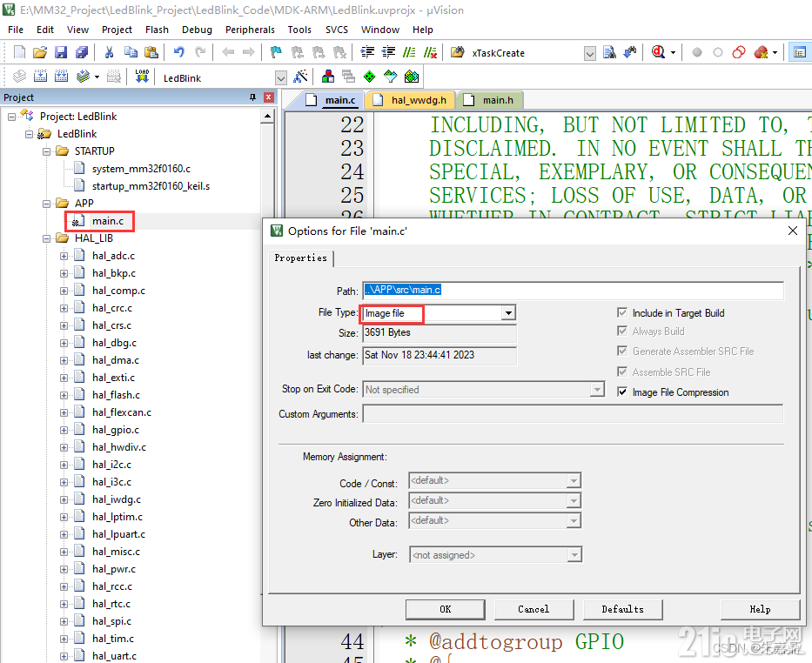Screen dimensions: 812x663
Task: Click the Indent selected lines icon
Action: [x=367, y=52]
